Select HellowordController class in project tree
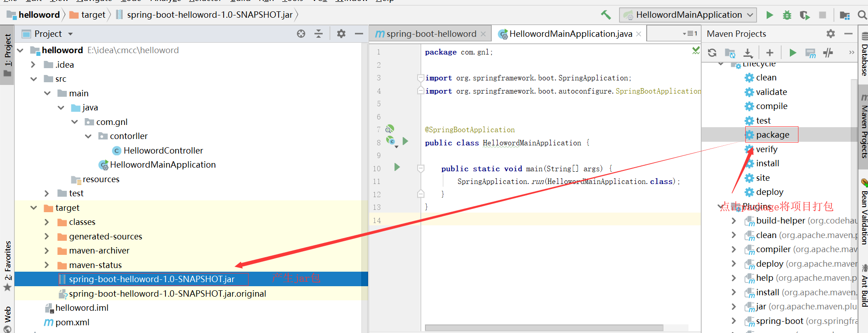Screen dimensions: 868x333 pos(163,150)
